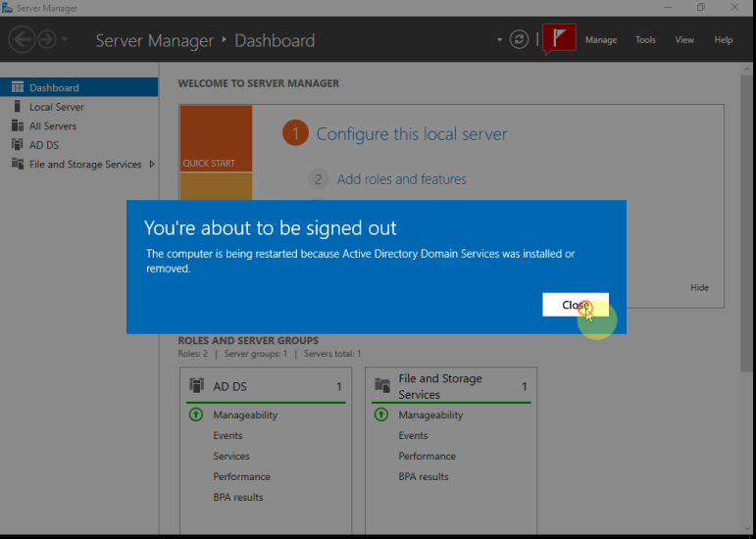This screenshot has height=539, width=756.
Task: Open Performance in the AD DS tile
Action: [241, 477]
